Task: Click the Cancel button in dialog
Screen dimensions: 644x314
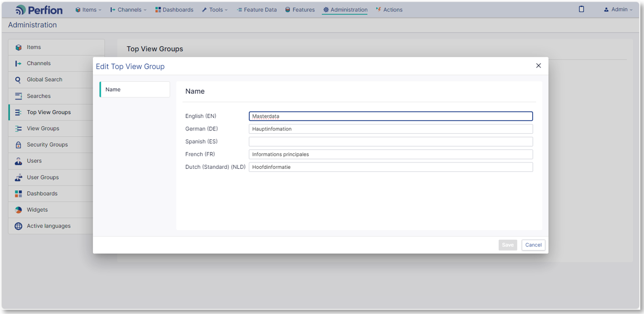Action: 533,245
